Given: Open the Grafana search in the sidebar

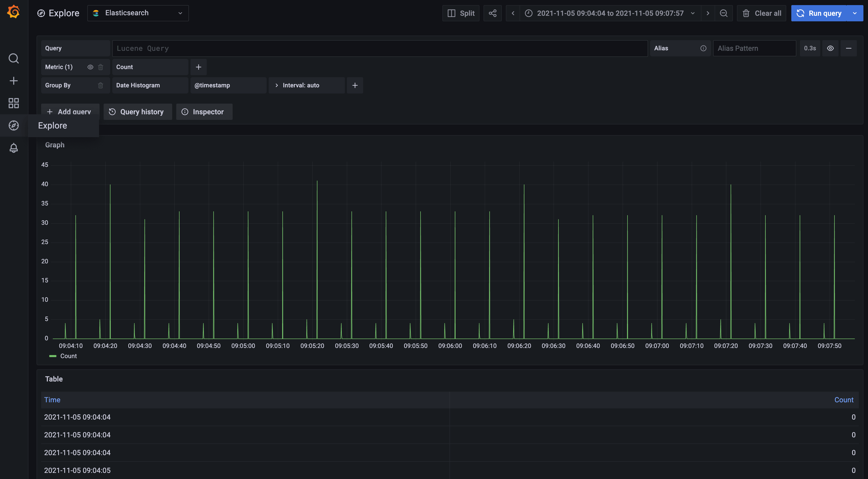Looking at the screenshot, I should [13, 58].
